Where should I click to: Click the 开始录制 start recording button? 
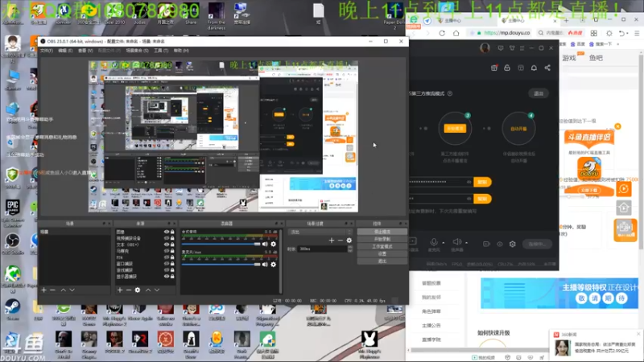[382, 239]
